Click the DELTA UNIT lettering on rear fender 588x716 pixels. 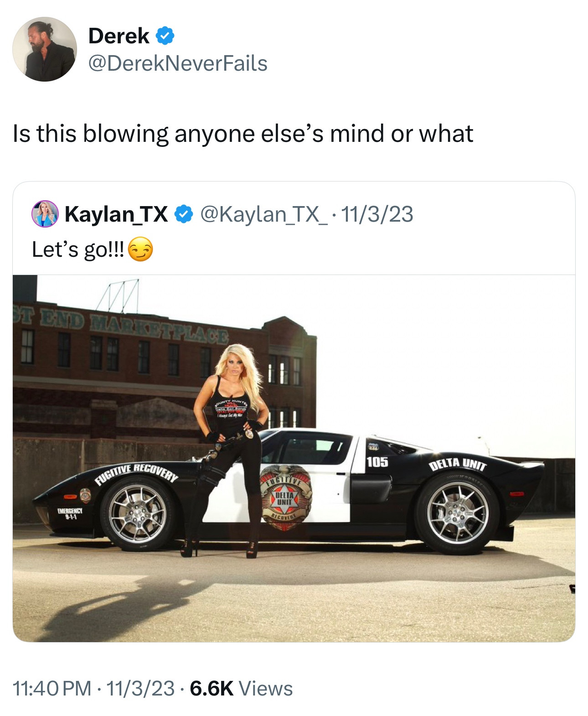[458, 464]
